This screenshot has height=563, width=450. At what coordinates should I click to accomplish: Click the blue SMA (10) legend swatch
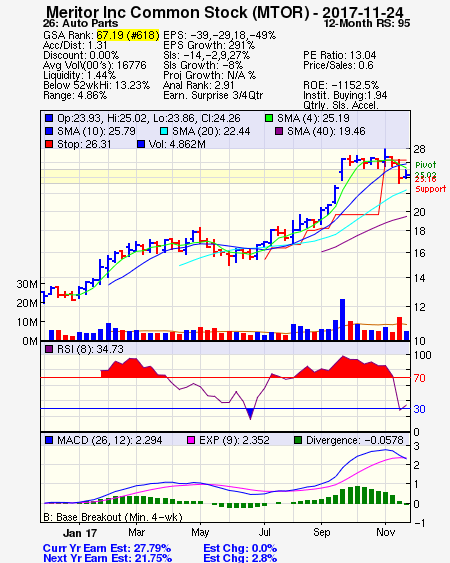click(x=49, y=131)
